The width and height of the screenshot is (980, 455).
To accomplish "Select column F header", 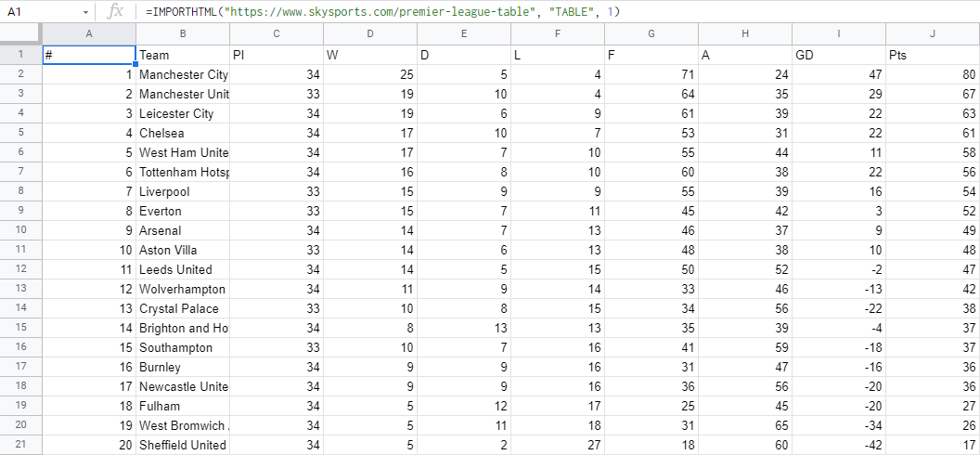I will (x=558, y=33).
